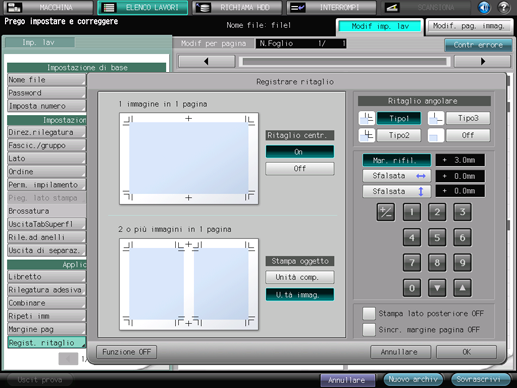Open RICHIAMA HDD tab

237,7
